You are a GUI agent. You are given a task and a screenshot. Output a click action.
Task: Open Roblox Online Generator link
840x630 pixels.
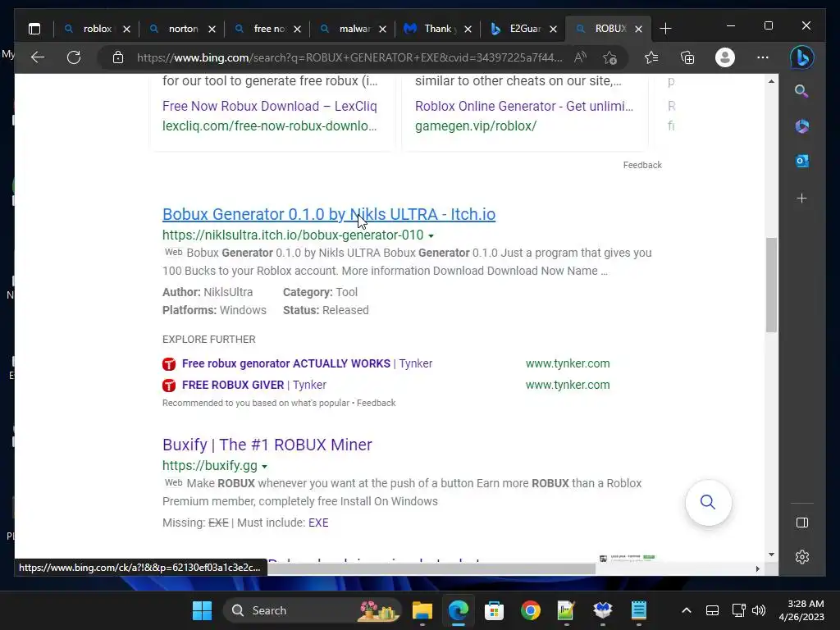[x=524, y=106]
